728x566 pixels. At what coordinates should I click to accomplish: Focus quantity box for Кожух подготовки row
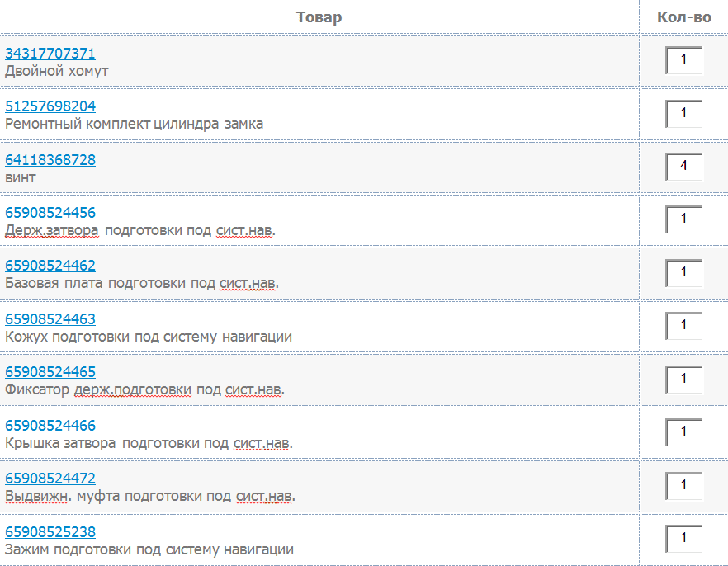click(x=684, y=327)
